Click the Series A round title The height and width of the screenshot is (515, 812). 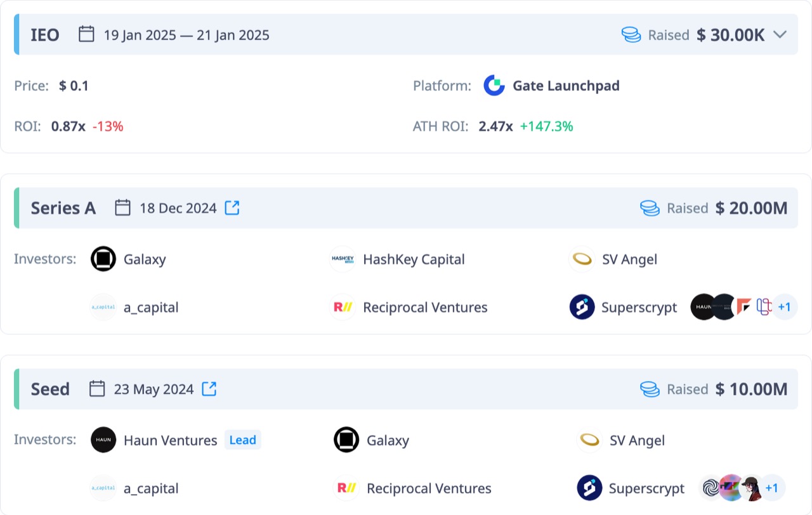click(63, 208)
